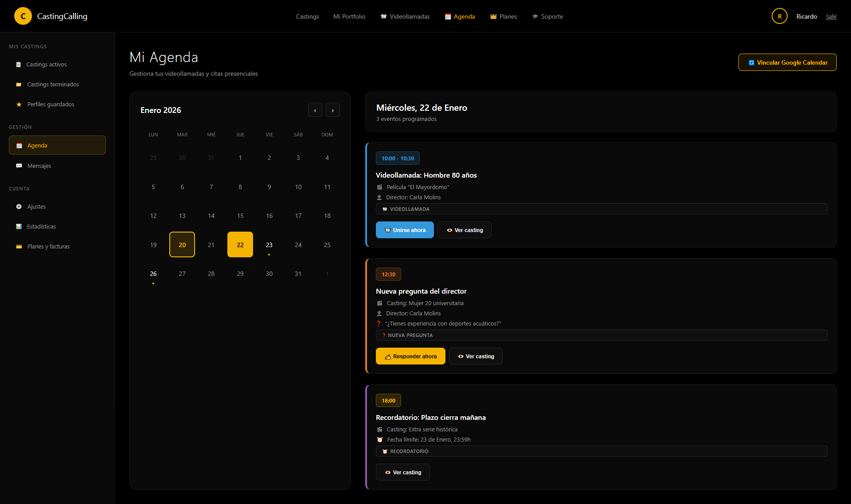Go to previous month in calendar
851x504 pixels.
pyautogui.click(x=315, y=110)
